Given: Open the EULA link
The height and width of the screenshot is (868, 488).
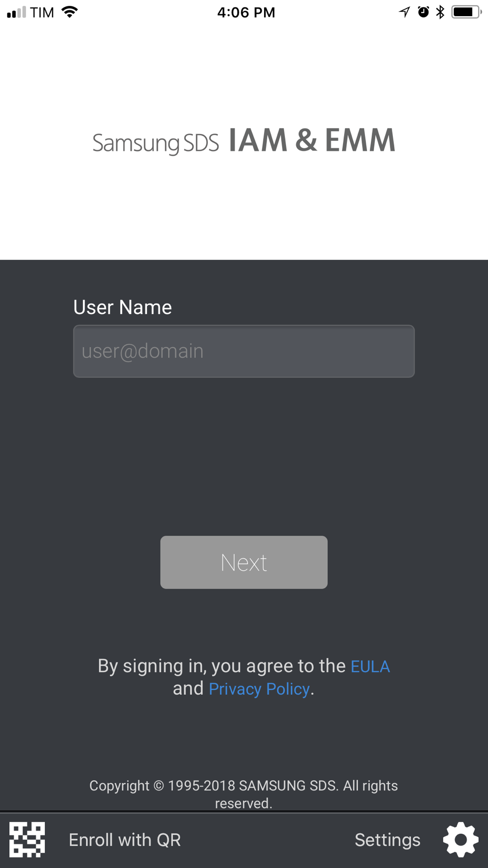Looking at the screenshot, I should tap(370, 666).
